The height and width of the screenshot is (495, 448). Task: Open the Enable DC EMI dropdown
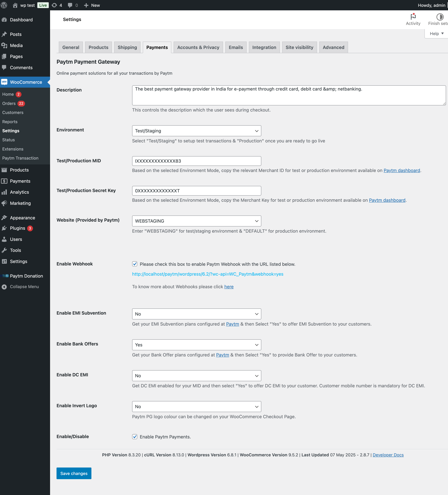coord(197,376)
